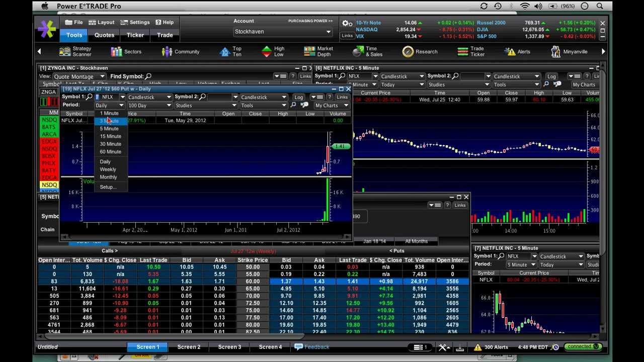Click Symbol 2 search magnifier in NFLX Put chart
The height and width of the screenshot is (362, 644).
202,97
